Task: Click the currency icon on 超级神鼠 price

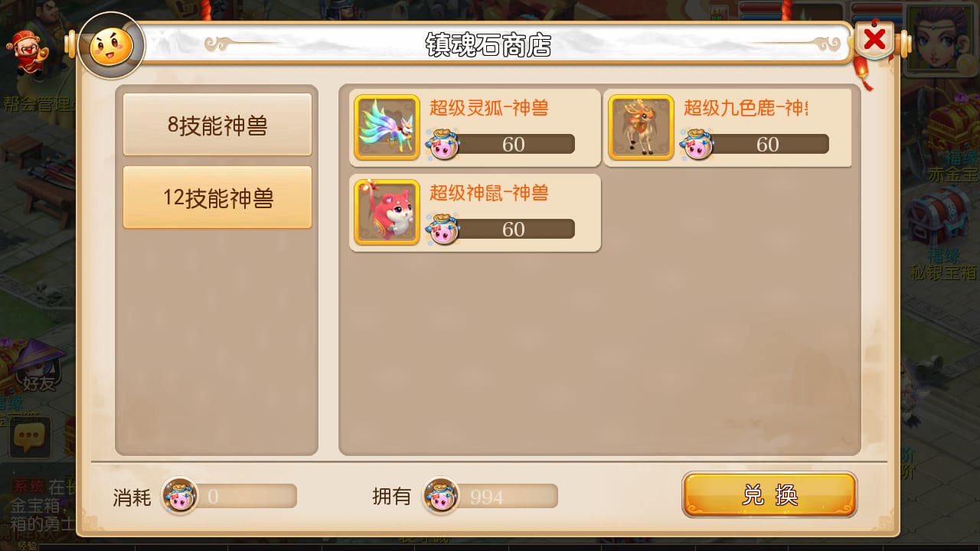Action: click(442, 229)
